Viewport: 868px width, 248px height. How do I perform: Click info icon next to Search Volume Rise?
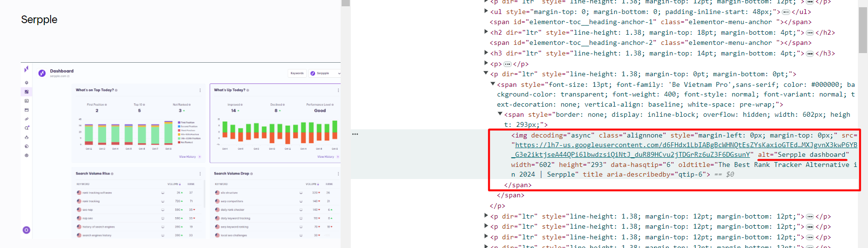point(112,174)
